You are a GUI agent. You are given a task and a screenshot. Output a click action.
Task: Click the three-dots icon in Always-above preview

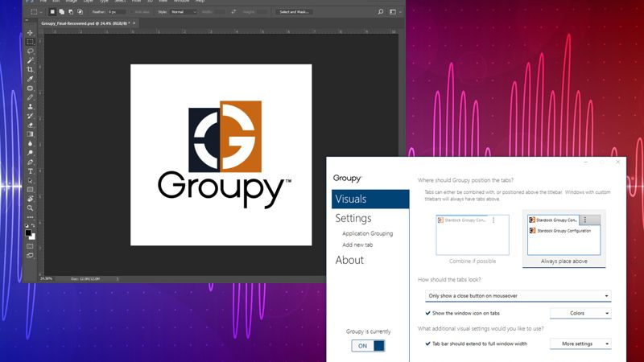[x=585, y=220]
